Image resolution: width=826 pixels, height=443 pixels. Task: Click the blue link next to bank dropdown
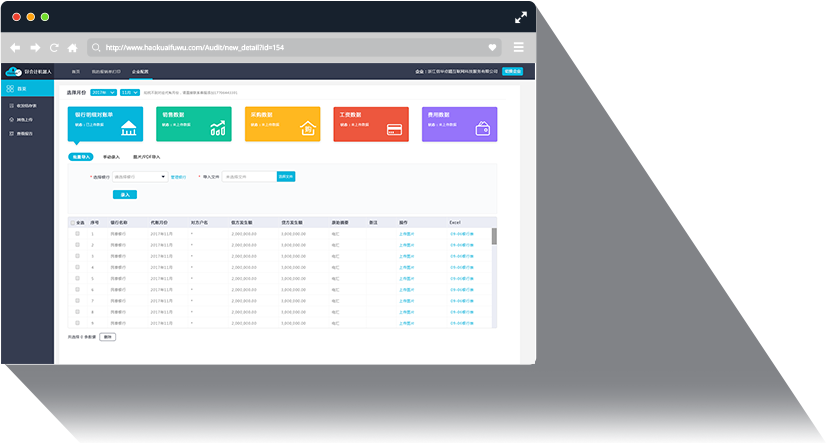click(178, 177)
